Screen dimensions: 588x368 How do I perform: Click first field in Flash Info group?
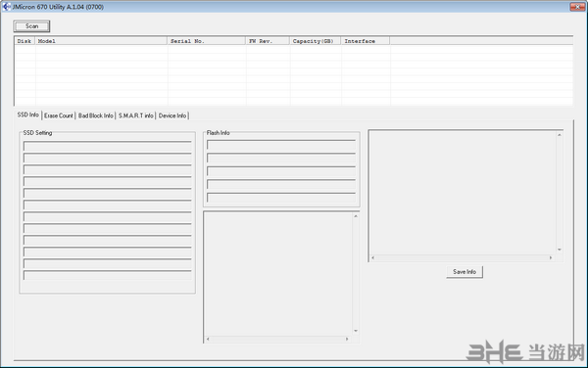point(281,145)
